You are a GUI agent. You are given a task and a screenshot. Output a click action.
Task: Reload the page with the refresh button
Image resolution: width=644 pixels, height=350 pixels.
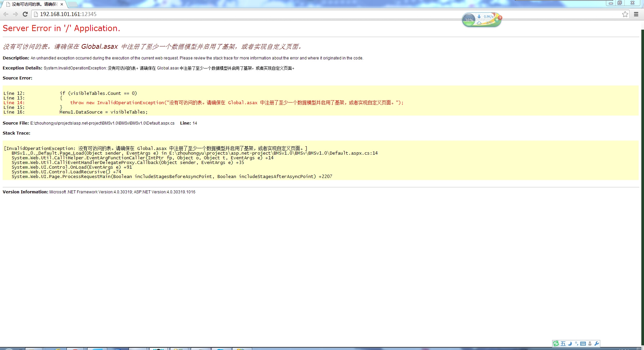click(25, 14)
